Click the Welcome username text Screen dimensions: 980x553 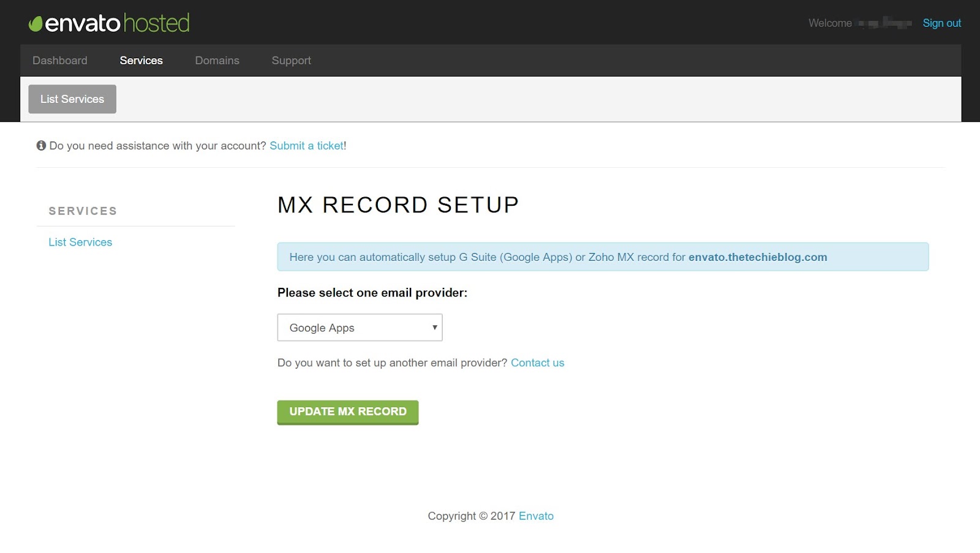click(860, 23)
